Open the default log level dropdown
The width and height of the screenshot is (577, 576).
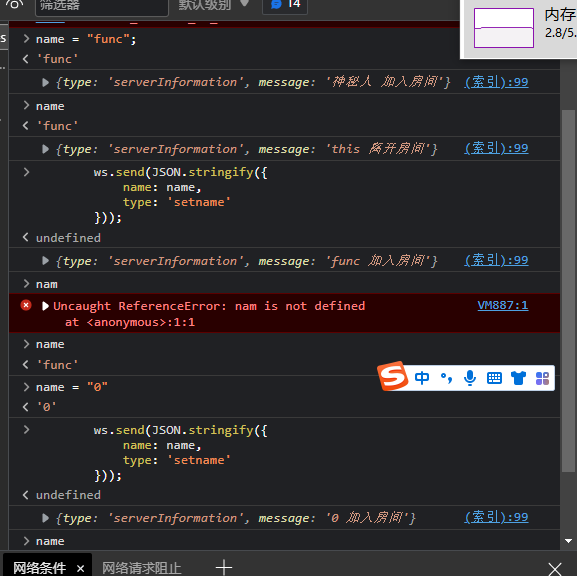click(x=214, y=5)
